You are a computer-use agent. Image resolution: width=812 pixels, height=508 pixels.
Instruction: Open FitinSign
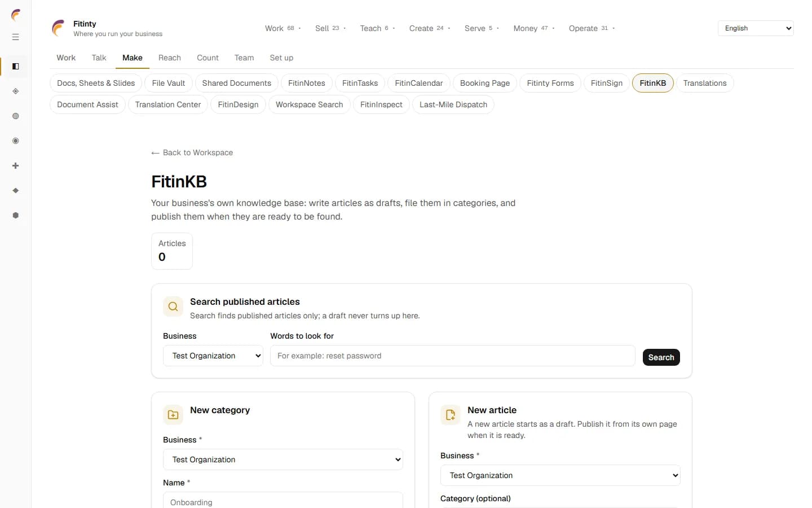pyautogui.click(x=607, y=83)
